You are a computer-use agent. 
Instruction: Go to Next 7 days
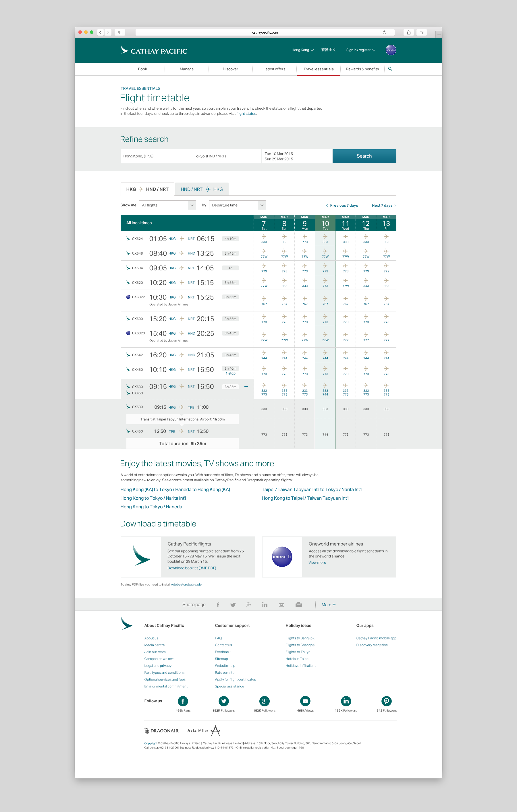click(384, 205)
